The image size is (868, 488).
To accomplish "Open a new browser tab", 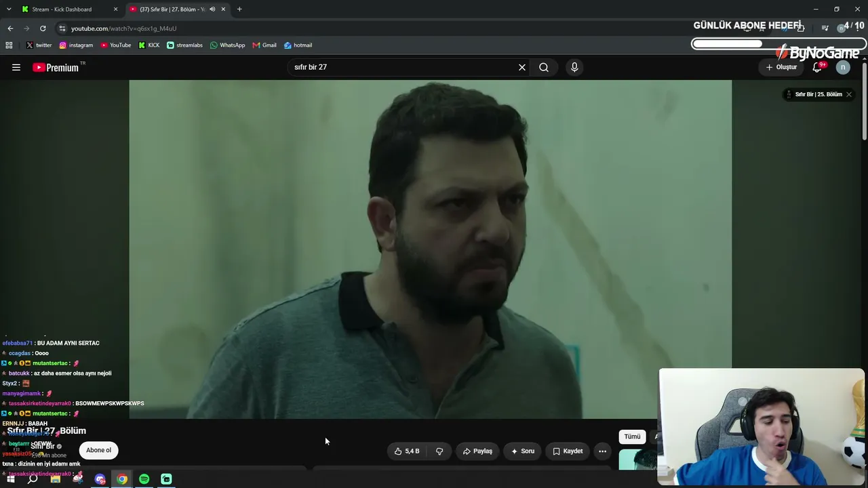I will pos(239,9).
